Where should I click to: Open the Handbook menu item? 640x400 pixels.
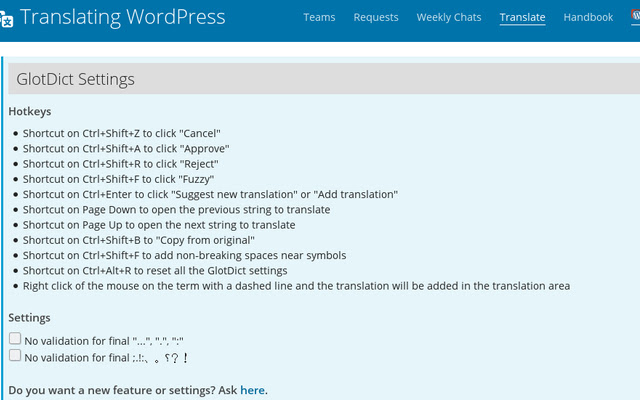[x=588, y=17]
